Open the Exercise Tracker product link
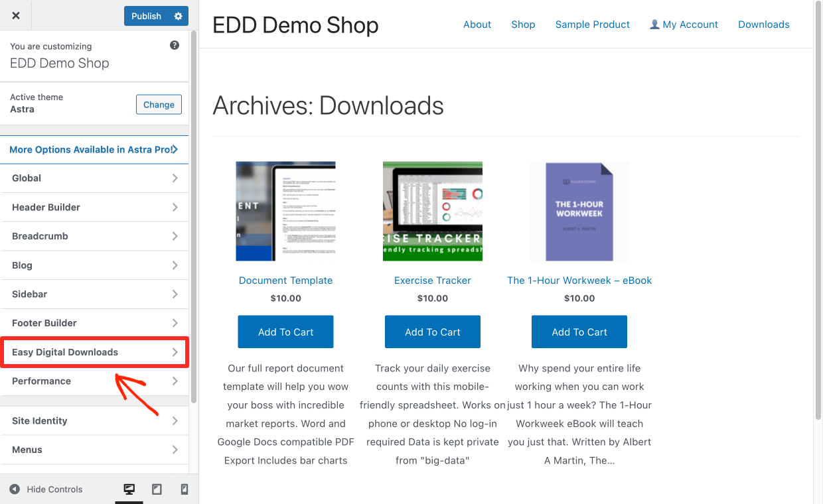This screenshot has height=504, width=823. click(433, 281)
